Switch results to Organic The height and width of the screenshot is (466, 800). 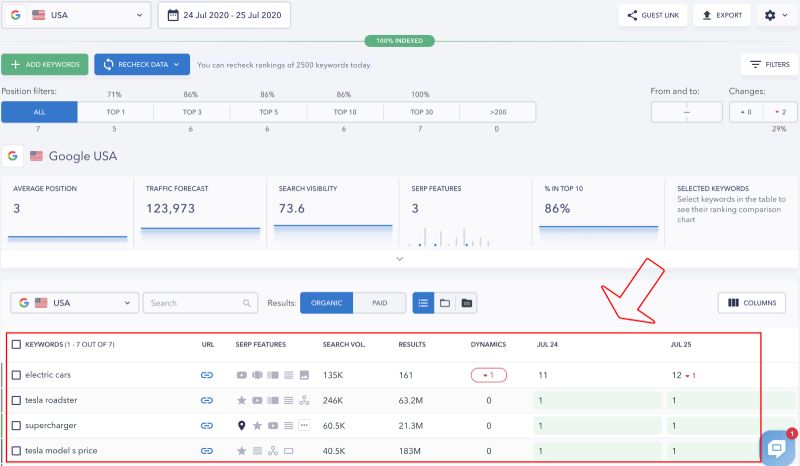tap(327, 303)
